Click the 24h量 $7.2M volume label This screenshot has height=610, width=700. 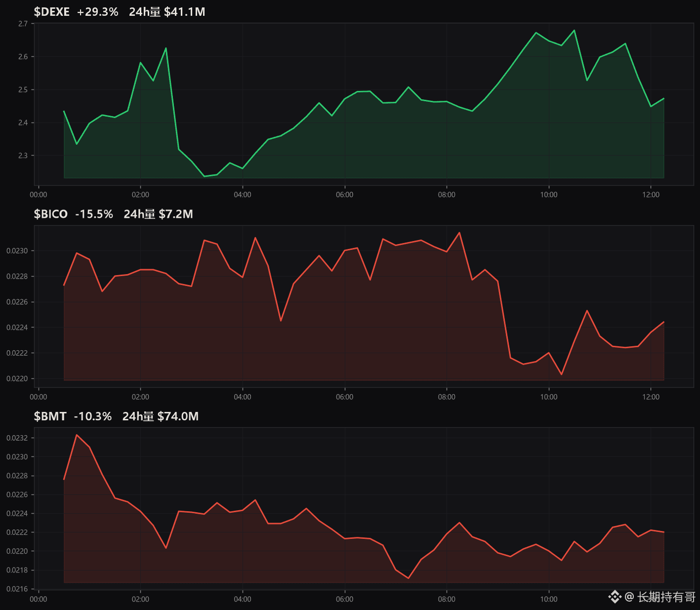pos(158,214)
